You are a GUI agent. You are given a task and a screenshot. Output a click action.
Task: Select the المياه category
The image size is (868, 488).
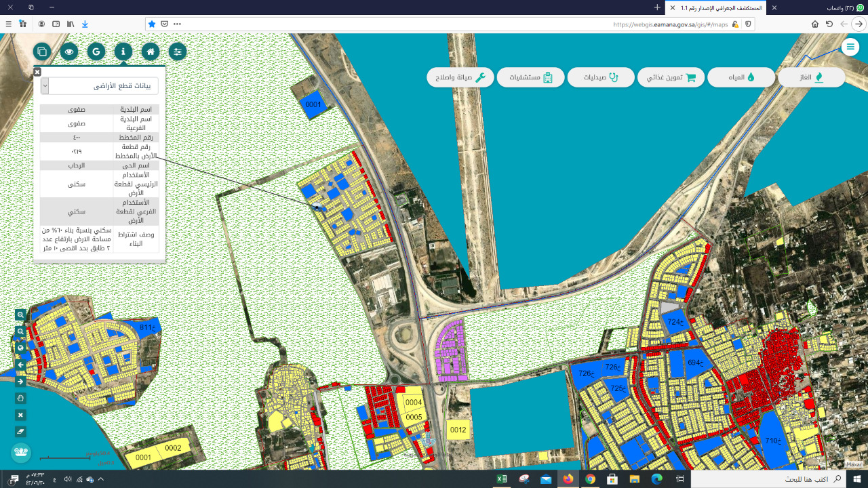pos(741,77)
